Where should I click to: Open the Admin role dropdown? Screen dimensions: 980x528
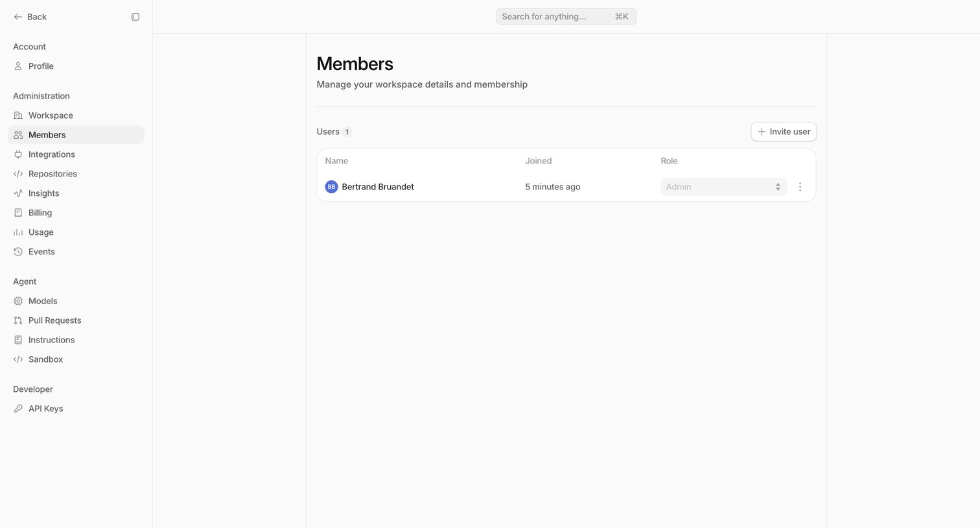[723, 187]
